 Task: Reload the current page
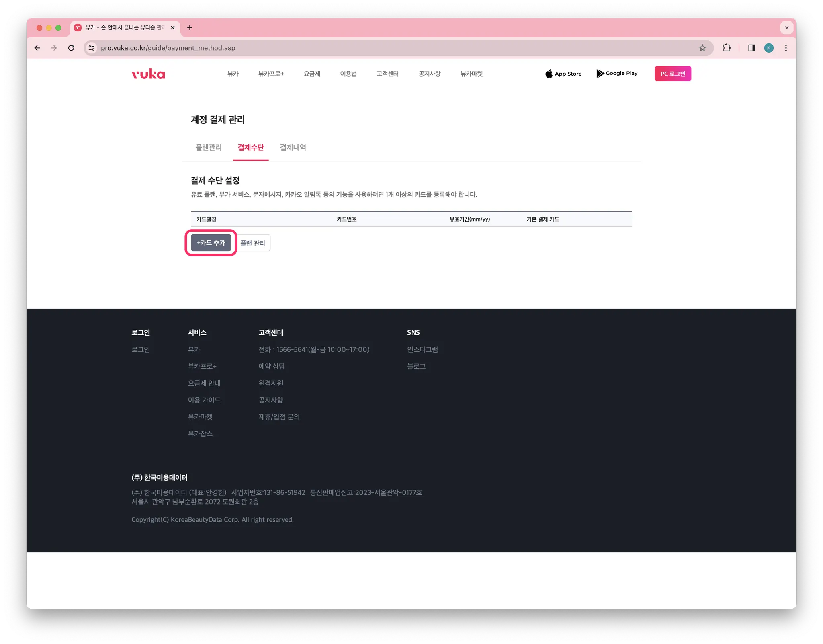click(71, 48)
